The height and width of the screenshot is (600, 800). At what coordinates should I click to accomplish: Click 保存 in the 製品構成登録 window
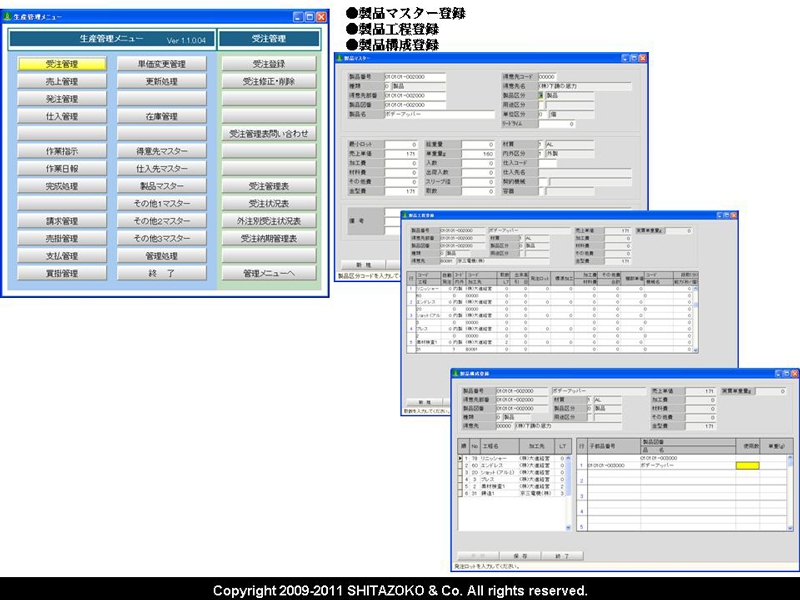pyautogui.click(x=520, y=555)
